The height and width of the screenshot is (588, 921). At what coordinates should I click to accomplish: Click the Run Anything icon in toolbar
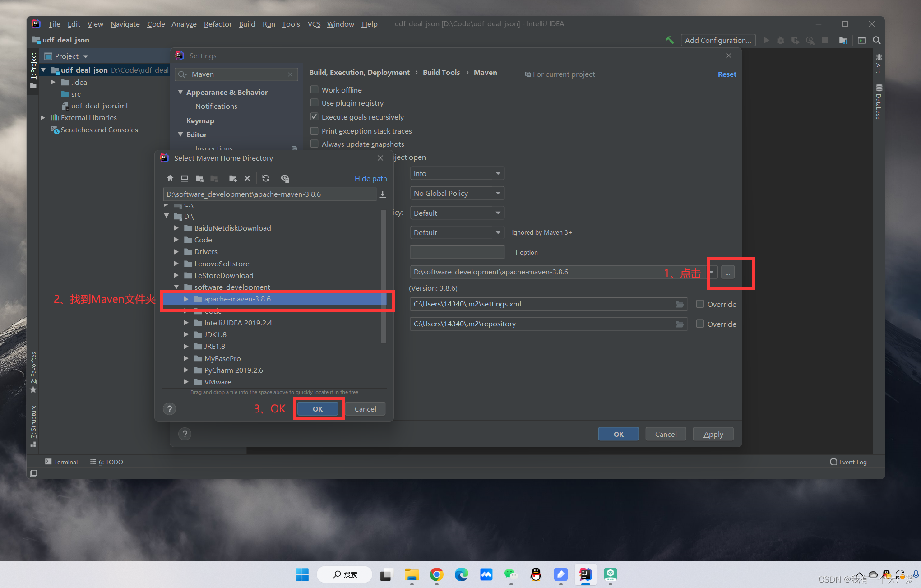(862, 40)
